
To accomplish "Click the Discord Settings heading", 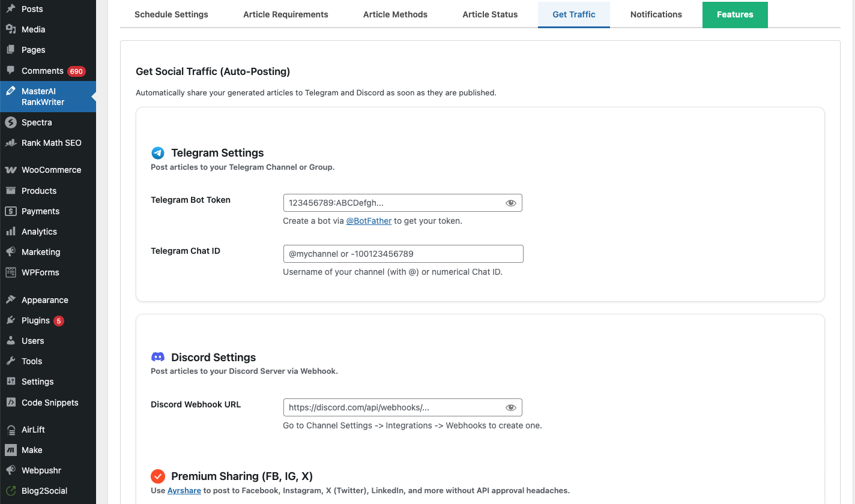I will 214,357.
